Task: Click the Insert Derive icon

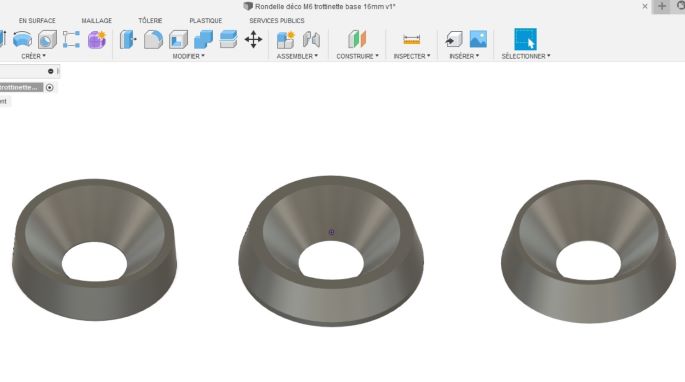Action: tap(453, 39)
